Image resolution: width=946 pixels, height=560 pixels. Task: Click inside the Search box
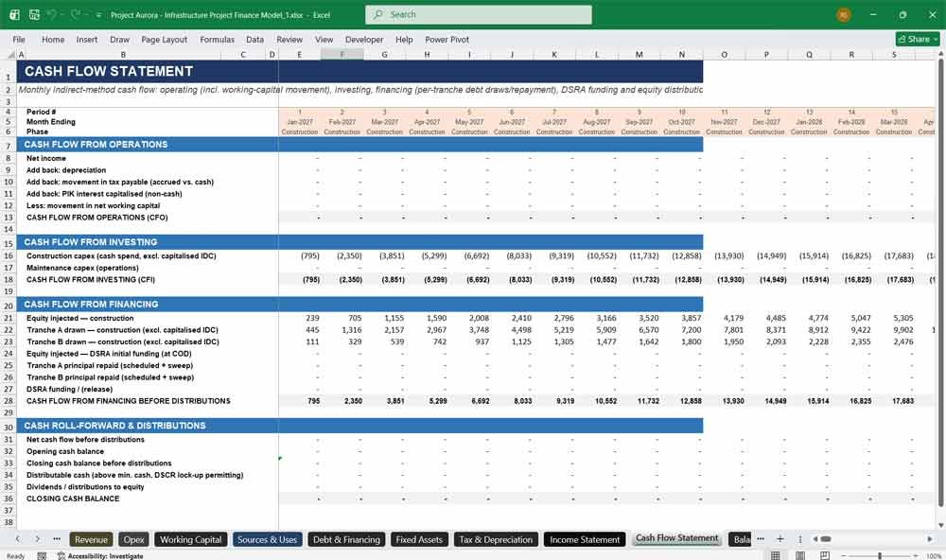[x=478, y=14]
